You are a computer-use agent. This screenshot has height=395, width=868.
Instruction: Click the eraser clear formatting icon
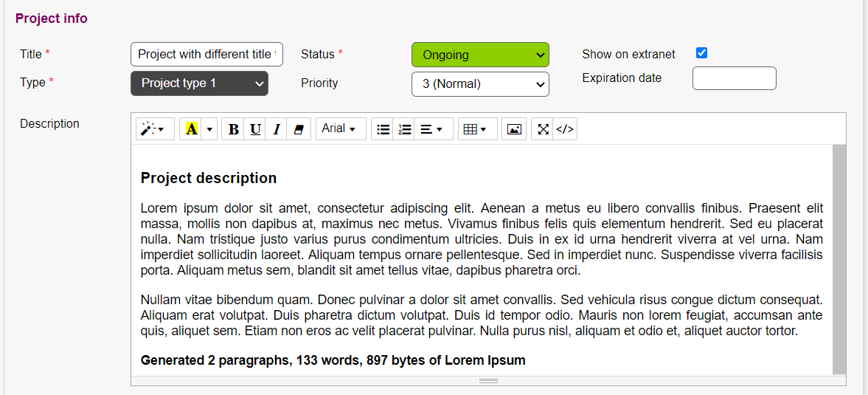pos(299,129)
